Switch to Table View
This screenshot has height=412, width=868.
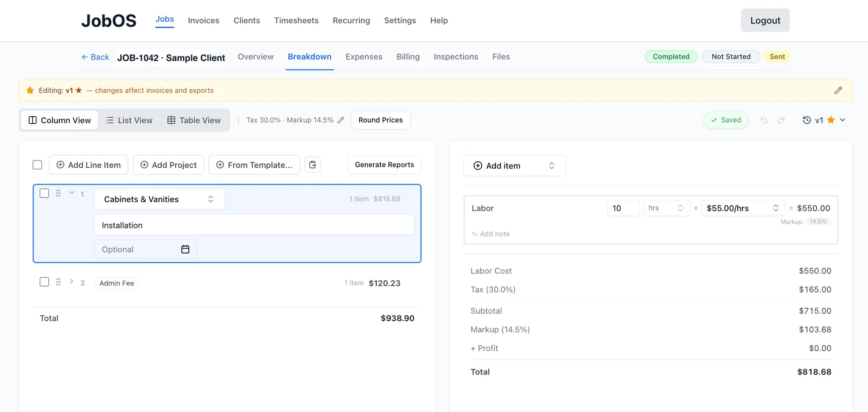point(194,120)
